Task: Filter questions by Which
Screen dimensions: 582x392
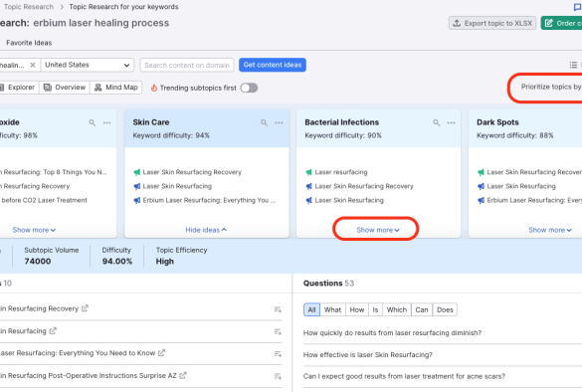Action: 397,309
